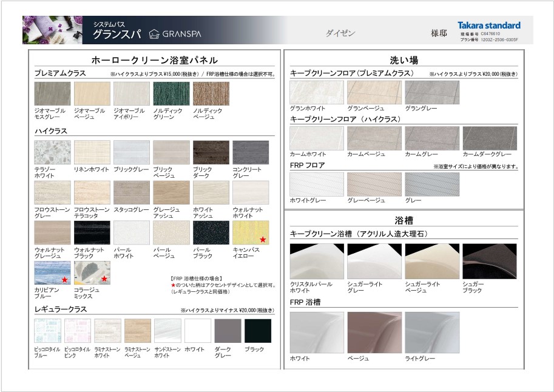Select the ブリック ベージュ swatch
The height and width of the screenshot is (392, 554).
[x=171, y=152]
